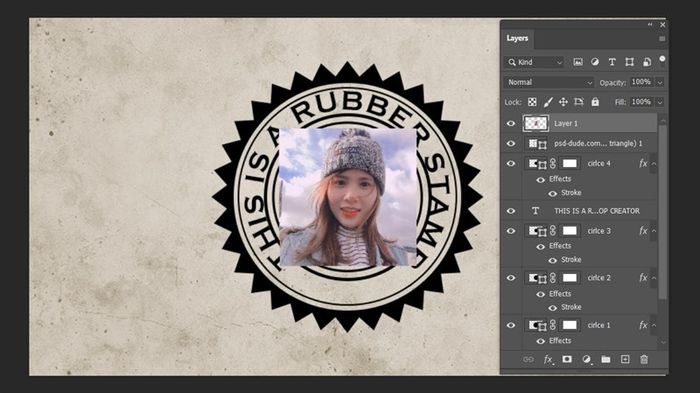
Task: Hide circle 4 layer eye
Action: tap(511, 163)
